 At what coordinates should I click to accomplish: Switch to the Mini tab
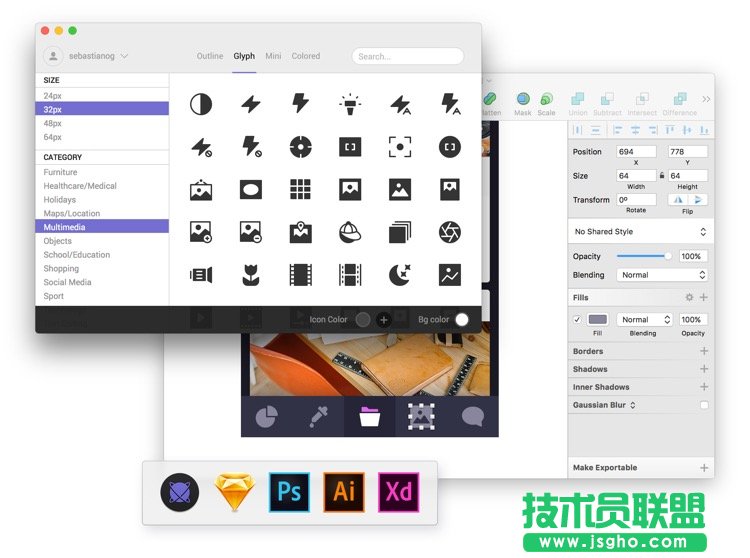(x=273, y=56)
